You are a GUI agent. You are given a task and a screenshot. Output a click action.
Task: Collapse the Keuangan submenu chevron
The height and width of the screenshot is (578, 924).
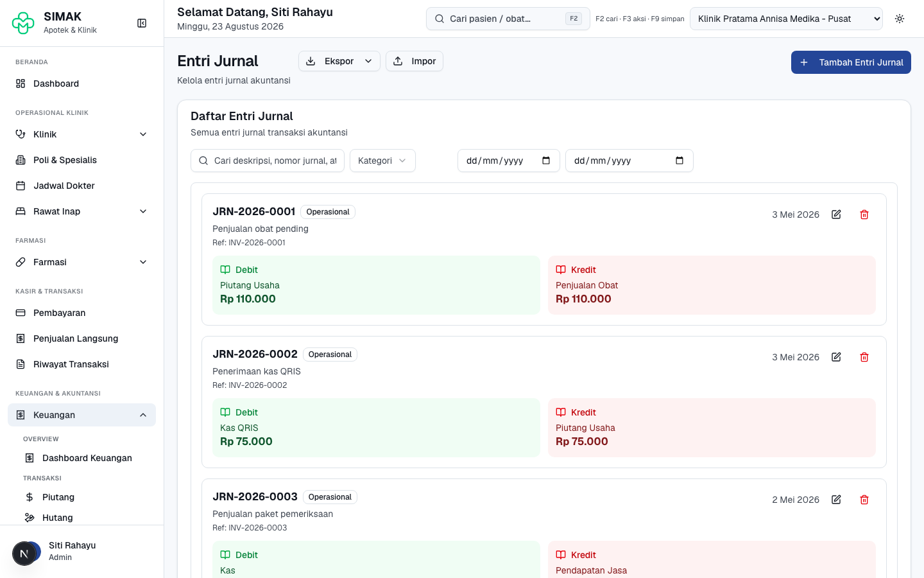(x=143, y=415)
